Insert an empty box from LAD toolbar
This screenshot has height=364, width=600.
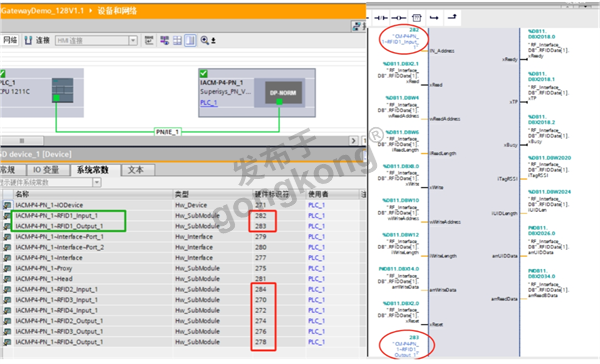(x=417, y=18)
